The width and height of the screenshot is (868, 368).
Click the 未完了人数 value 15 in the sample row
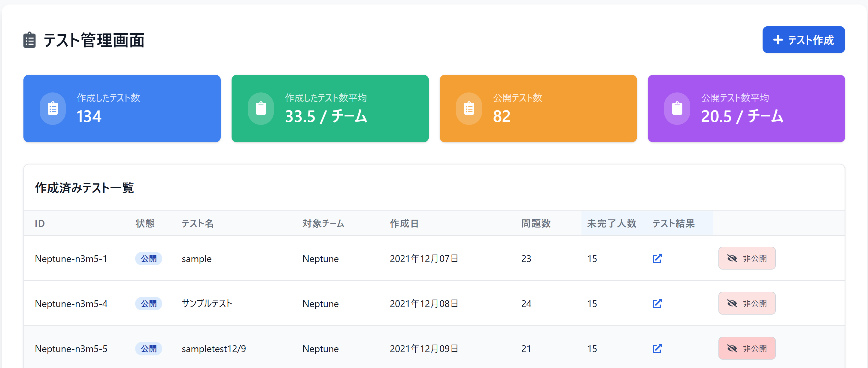click(x=592, y=258)
